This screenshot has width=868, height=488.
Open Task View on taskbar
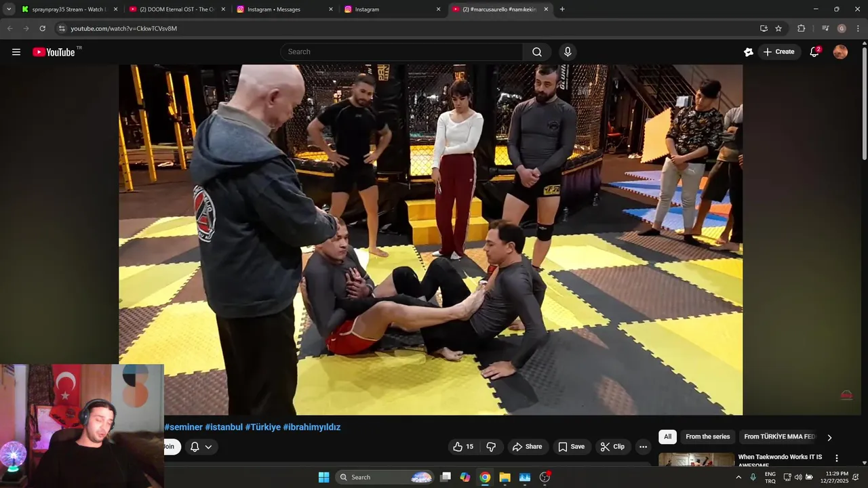click(x=445, y=477)
